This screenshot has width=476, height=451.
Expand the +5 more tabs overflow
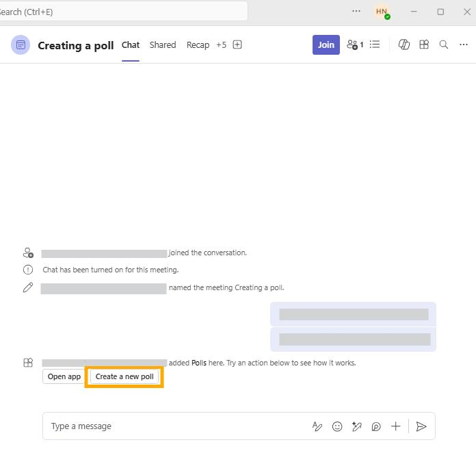tap(221, 45)
